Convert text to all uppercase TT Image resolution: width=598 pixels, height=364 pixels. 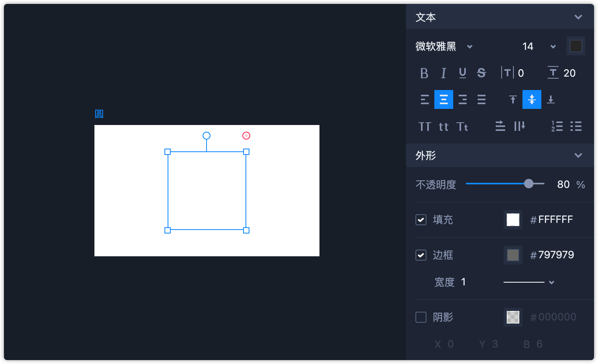pyautogui.click(x=425, y=127)
